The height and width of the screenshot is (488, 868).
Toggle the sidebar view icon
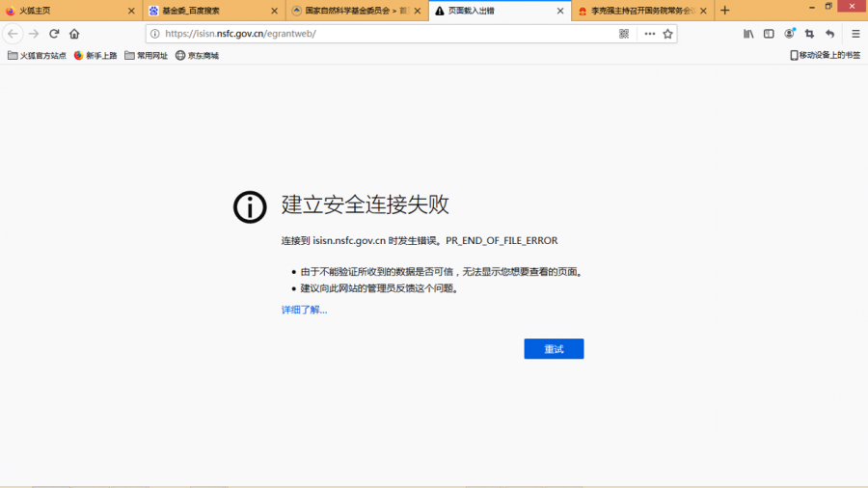[769, 34]
